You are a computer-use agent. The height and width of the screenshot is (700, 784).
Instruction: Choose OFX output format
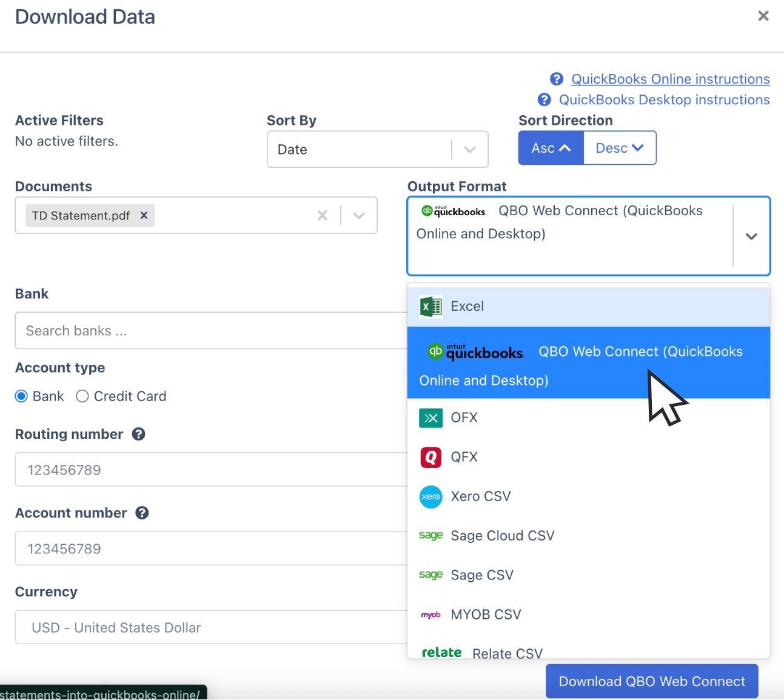pyautogui.click(x=588, y=418)
